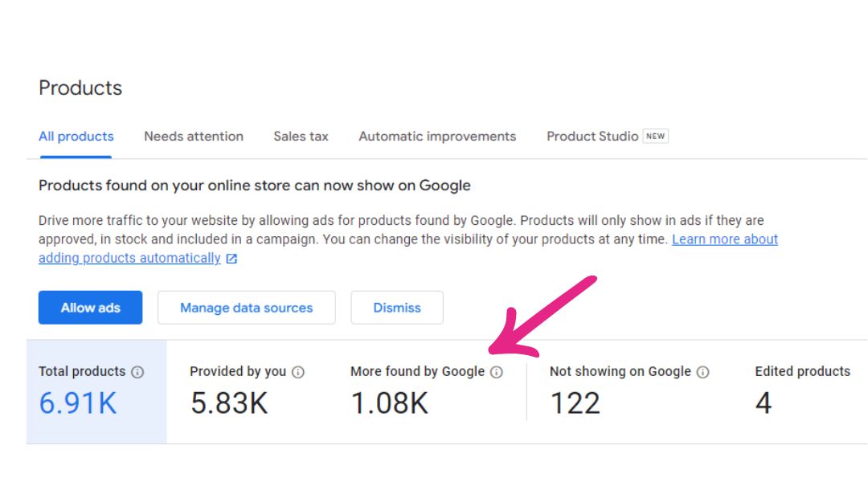Click the external link icon after adding products automatically

click(x=231, y=259)
